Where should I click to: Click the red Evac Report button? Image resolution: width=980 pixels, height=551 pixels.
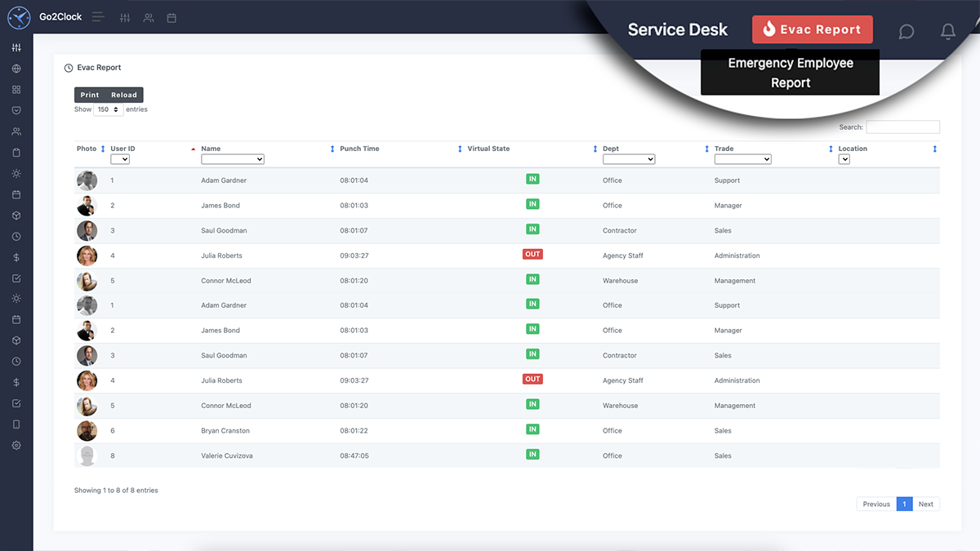[x=812, y=29]
